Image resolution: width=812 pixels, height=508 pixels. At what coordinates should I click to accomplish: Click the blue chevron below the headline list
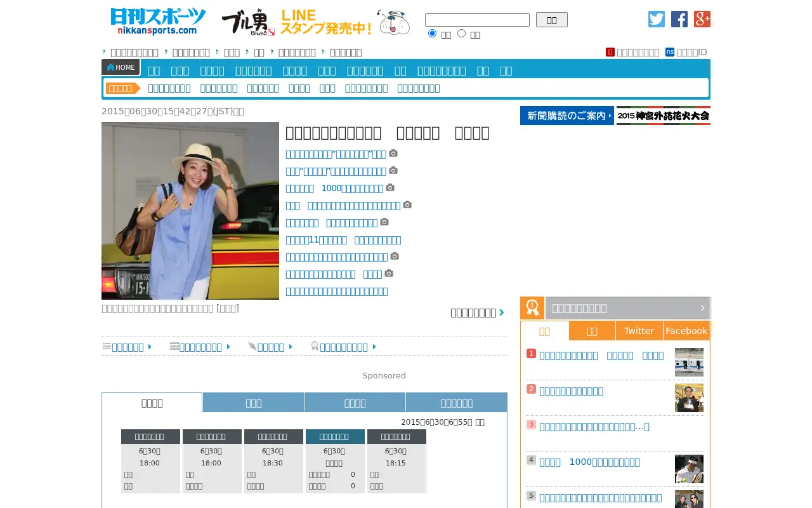502,312
